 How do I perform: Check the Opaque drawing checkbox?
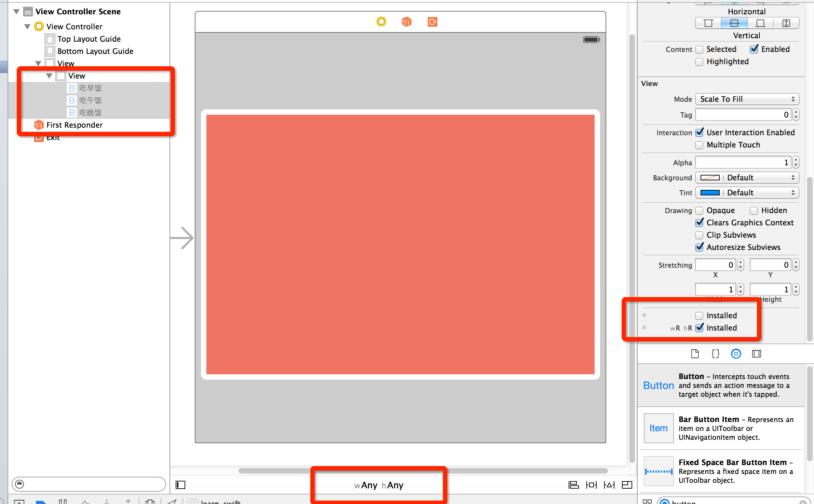[699, 210]
